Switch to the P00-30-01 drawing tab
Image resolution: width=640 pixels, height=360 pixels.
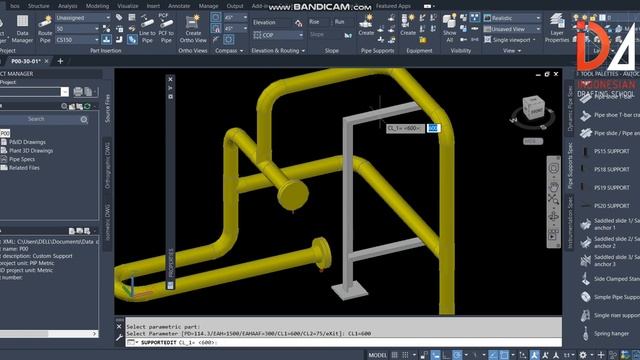(26, 61)
